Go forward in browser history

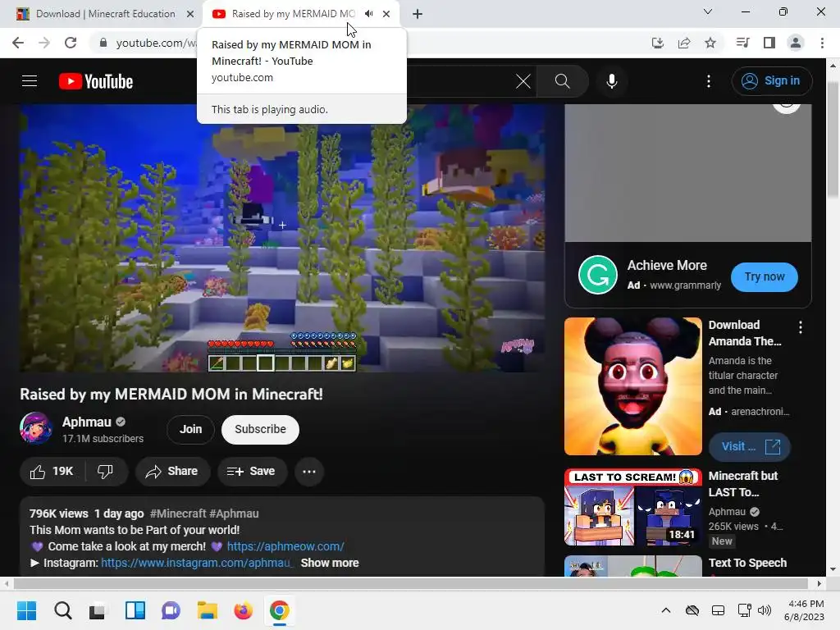44,43
